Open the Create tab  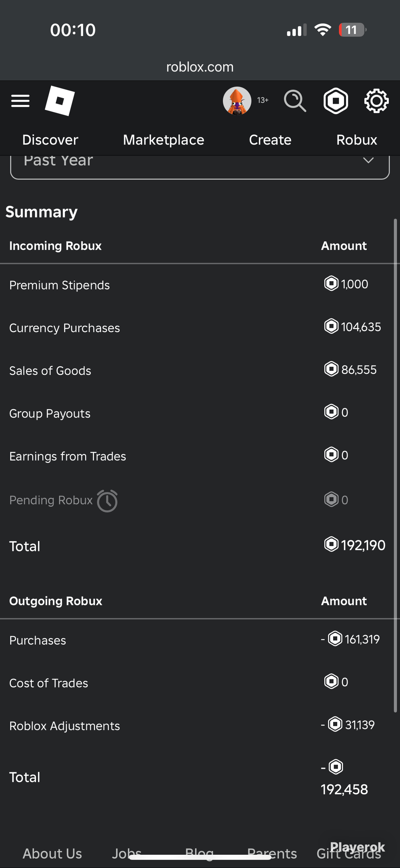tap(270, 140)
